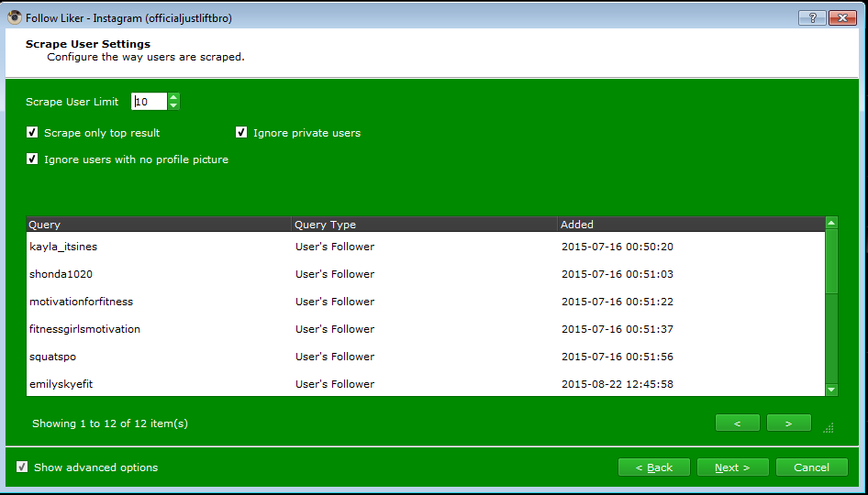The height and width of the screenshot is (495, 868).
Task: Click the date 2015-08-22 12:45:58
Action: pos(618,384)
